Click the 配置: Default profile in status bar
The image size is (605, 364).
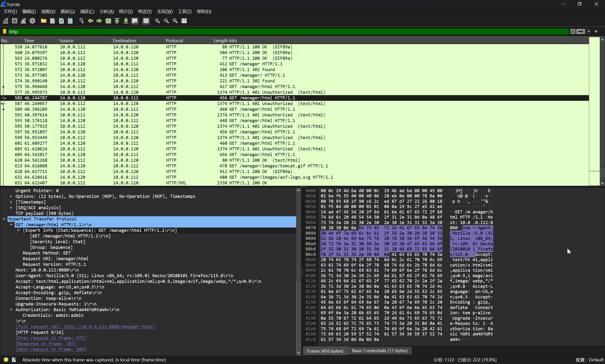[x=590, y=360]
